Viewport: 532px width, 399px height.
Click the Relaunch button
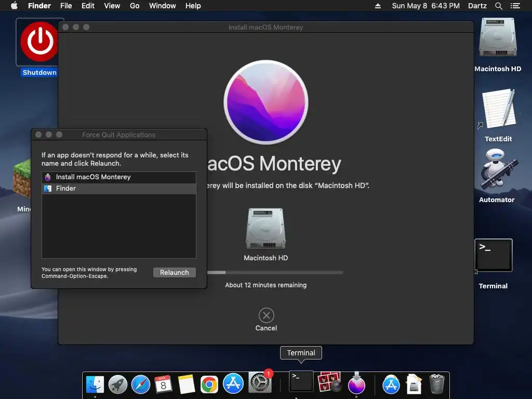(x=175, y=272)
